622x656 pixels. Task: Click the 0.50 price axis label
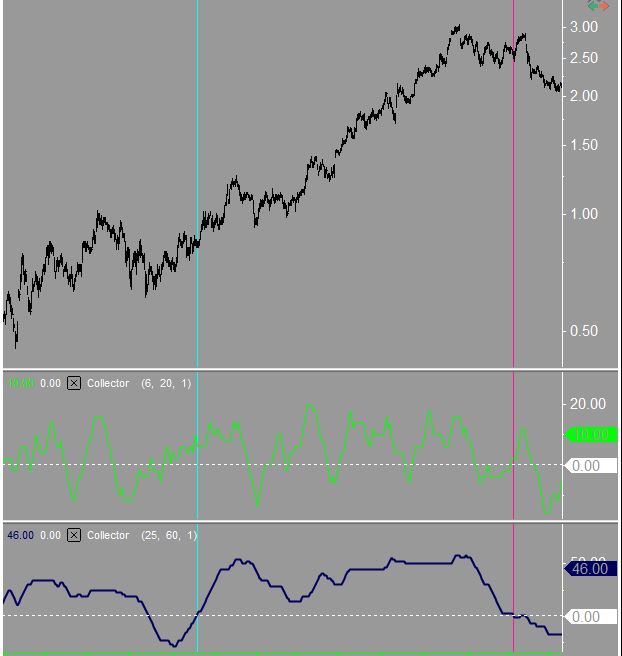584,331
